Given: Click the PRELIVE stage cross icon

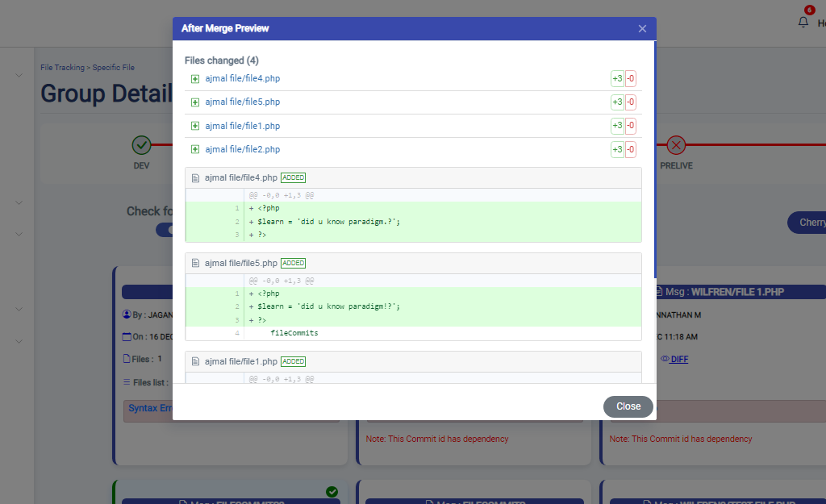Looking at the screenshot, I should tap(676, 145).
